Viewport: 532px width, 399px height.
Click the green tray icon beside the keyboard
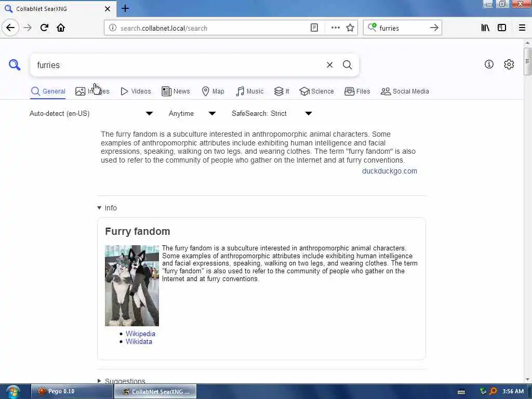[483, 391]
